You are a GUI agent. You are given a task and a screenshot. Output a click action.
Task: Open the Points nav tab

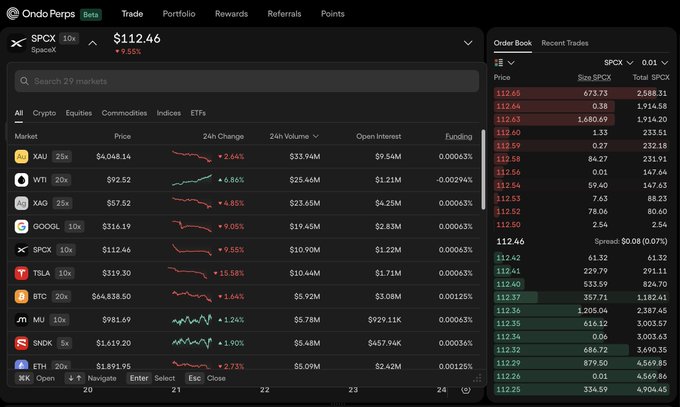tap(333, 14)
